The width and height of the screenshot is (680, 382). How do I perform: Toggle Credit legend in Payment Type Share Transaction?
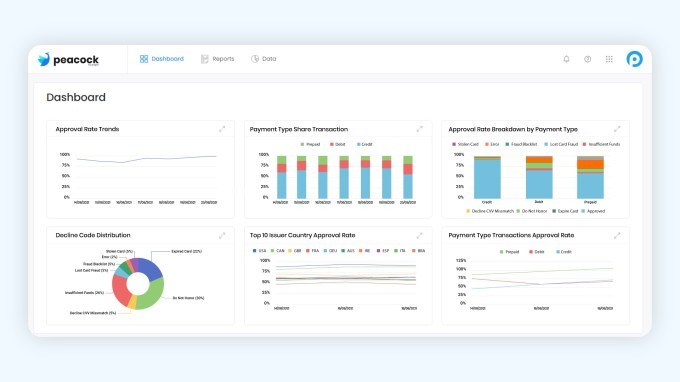click(365, 144)
